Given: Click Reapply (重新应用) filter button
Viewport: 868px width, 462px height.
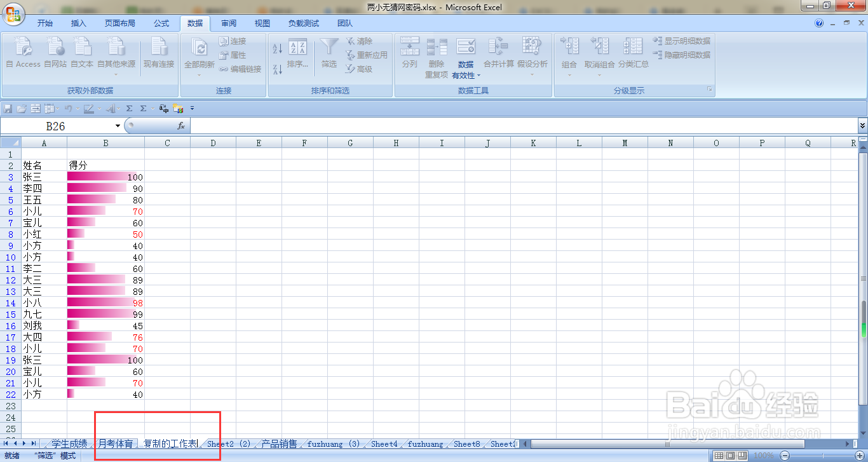Looking at the screenshot, I should pyautogui.click(x=367, y=55).
